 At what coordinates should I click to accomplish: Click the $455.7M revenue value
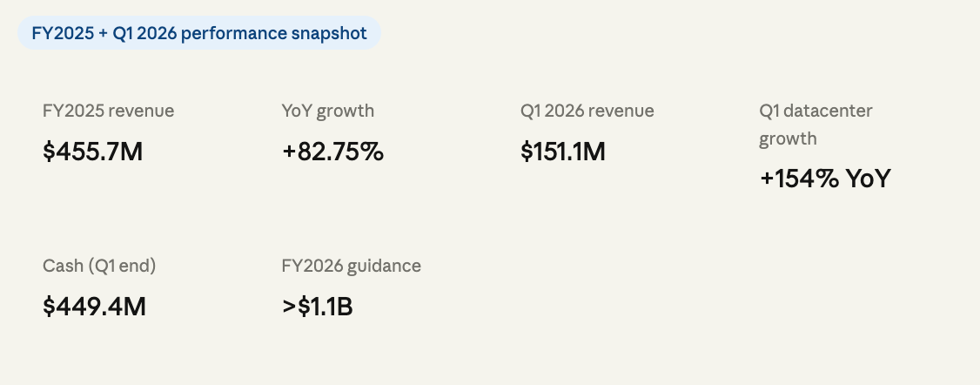tap(92, 152)
